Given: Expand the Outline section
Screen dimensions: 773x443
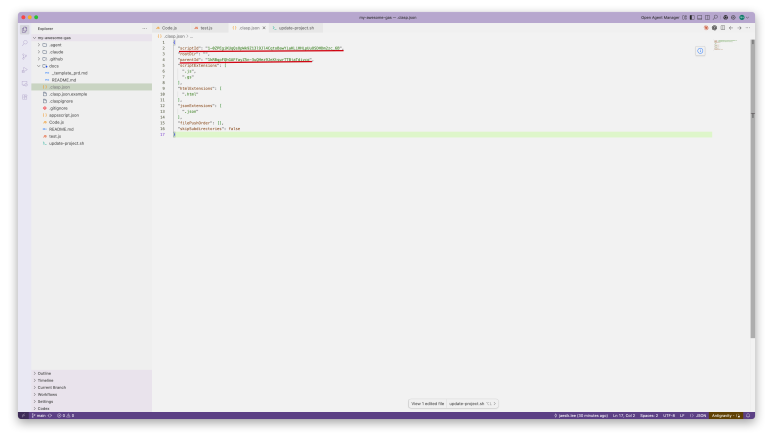Looking at the screenshot, I should coord(44,373).
